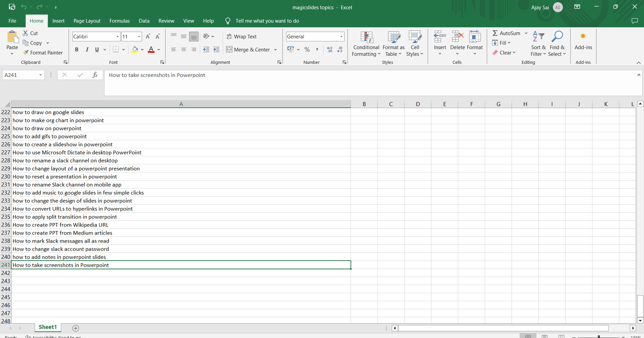
Task: Click the Insert cells icon
Action: (x=440, y=37)
